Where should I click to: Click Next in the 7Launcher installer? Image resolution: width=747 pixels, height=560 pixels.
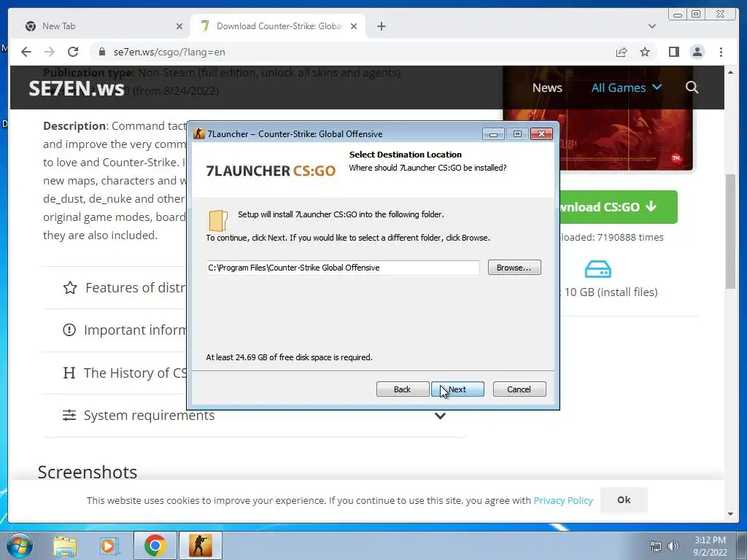coord(457,389)
